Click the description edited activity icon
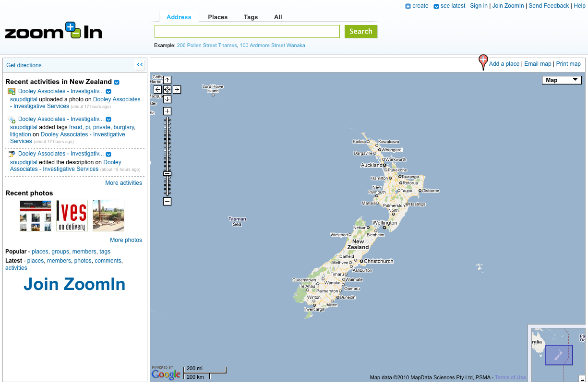Image resolution: width=588 pixels, height=386 pixels. click(12, 154)
